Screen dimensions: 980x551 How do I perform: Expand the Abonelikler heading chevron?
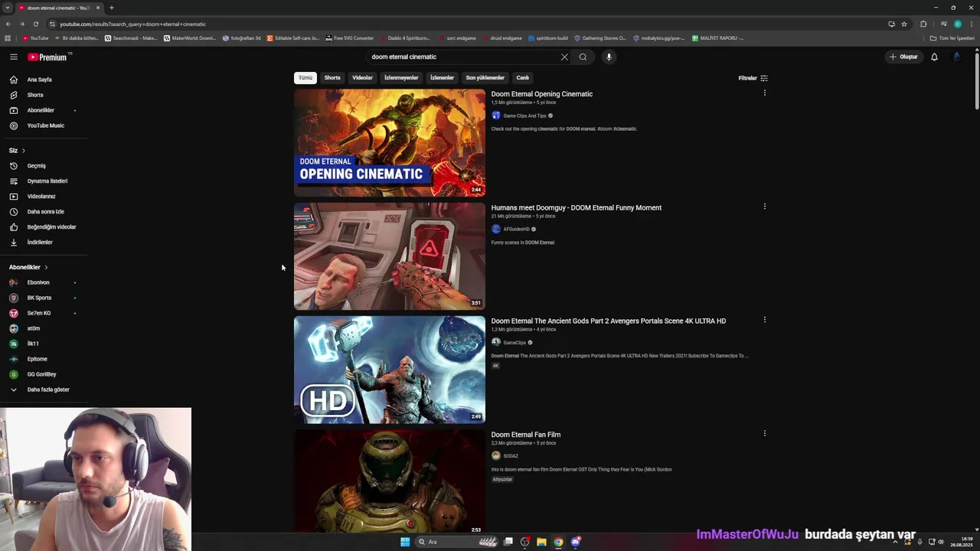tap(46, 267)
